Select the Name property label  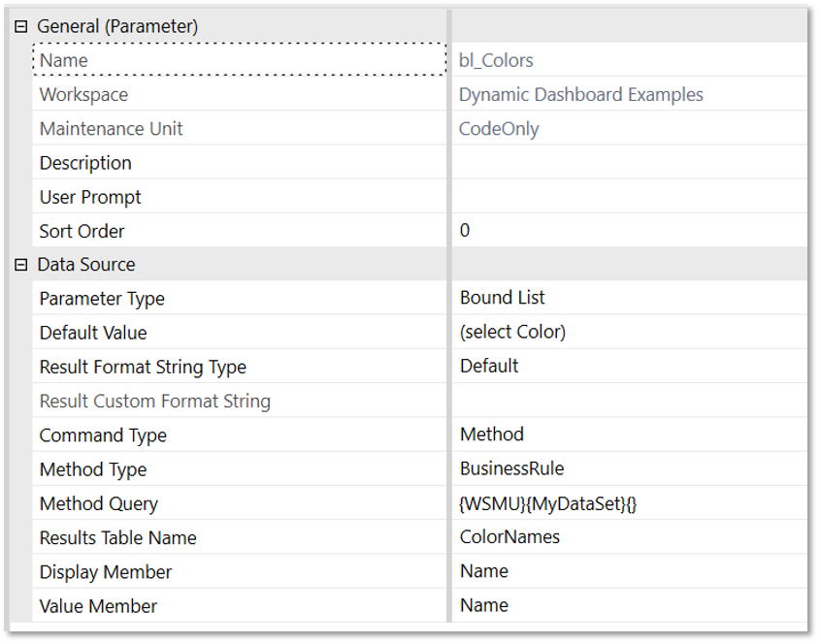64,60
